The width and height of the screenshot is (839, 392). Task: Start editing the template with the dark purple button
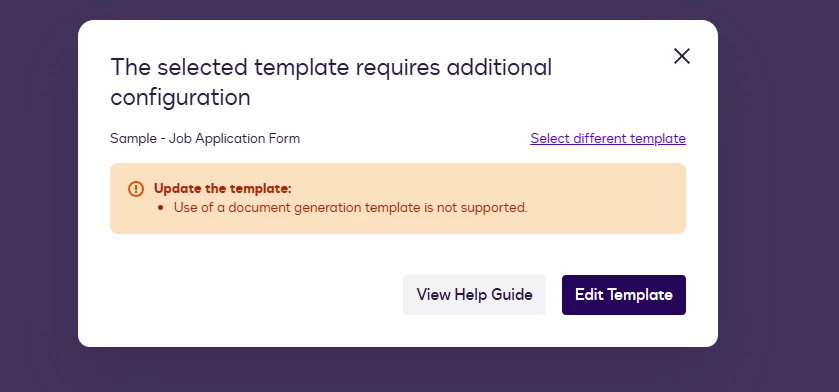[x=623, y=295]
